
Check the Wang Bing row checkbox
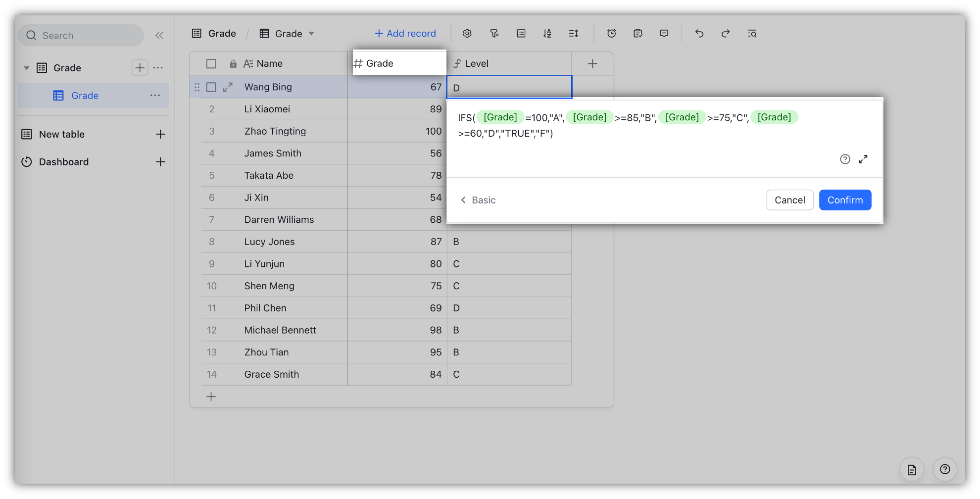[x=211, y=87]
